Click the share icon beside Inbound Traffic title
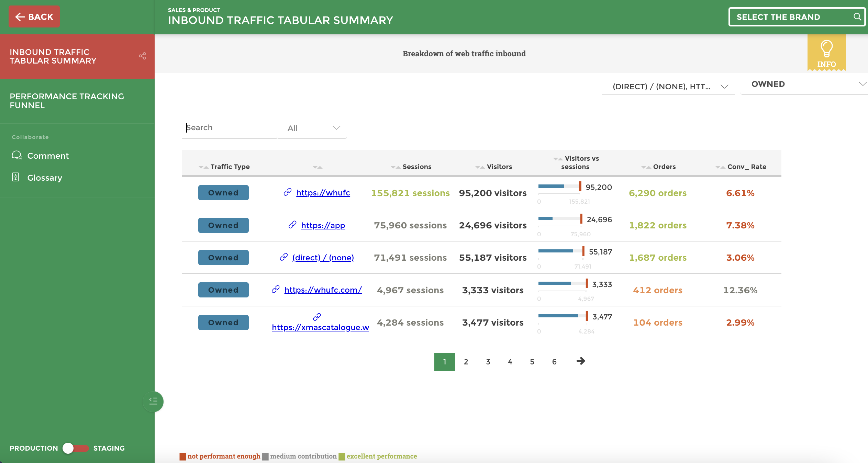 coord(142,56)
